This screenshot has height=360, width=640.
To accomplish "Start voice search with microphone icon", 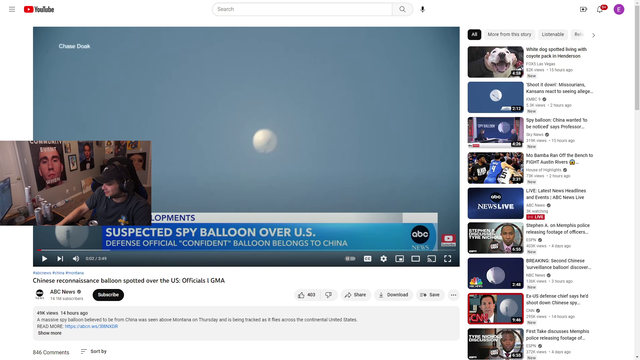I will point(422,9).
